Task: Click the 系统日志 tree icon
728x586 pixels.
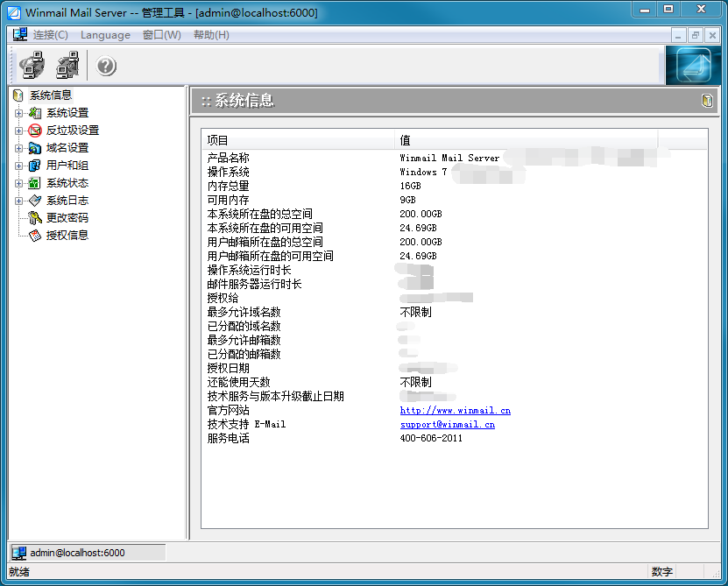Action: (35, 201)
